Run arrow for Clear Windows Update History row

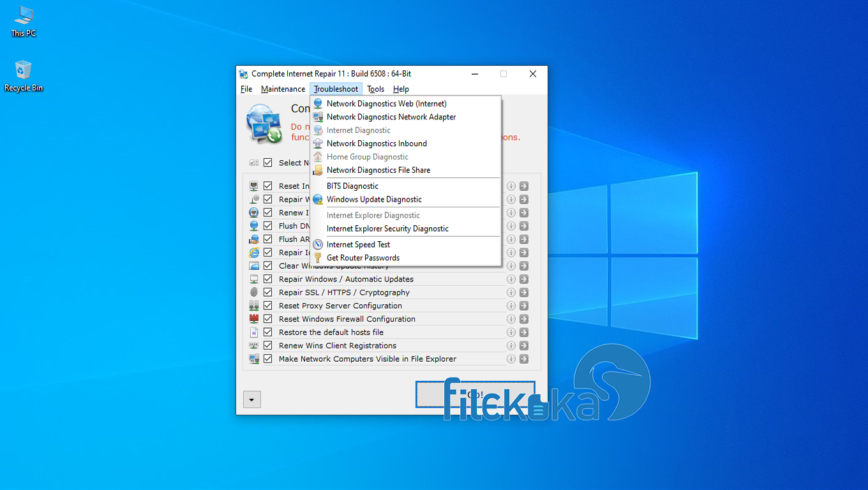524,265
